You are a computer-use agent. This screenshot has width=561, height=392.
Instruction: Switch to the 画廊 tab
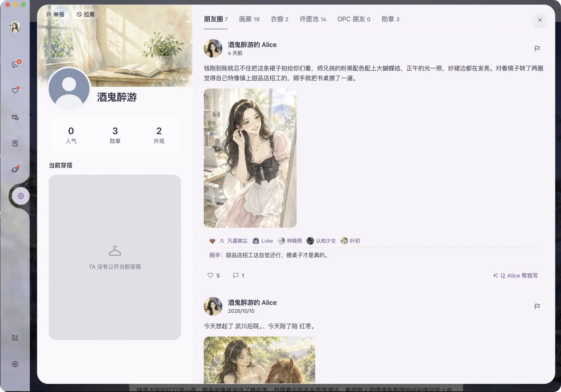249,19
